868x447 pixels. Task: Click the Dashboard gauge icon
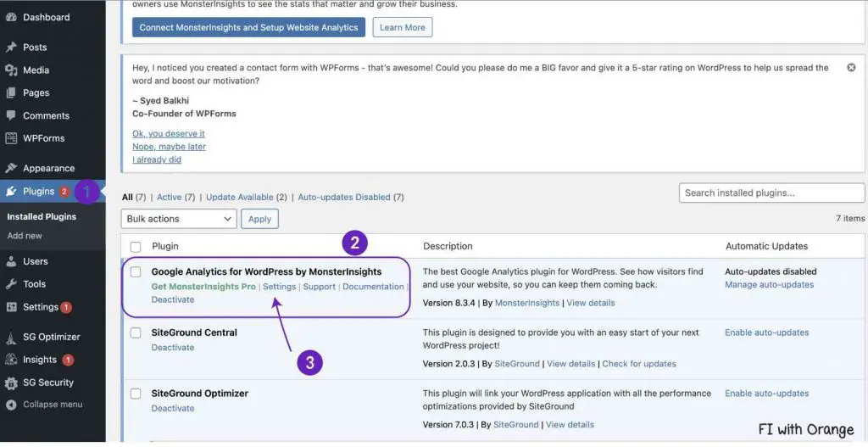(11, 17)
